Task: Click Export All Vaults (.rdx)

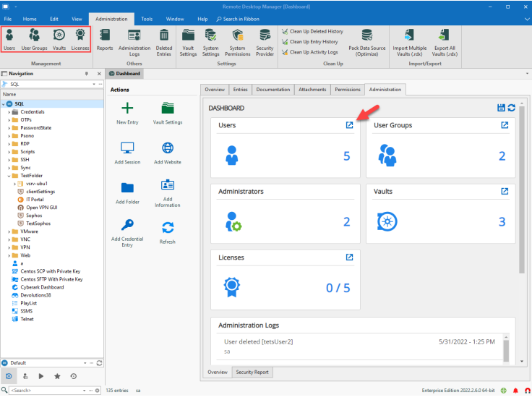Action: pyautogui.click(x=445, y=43)
